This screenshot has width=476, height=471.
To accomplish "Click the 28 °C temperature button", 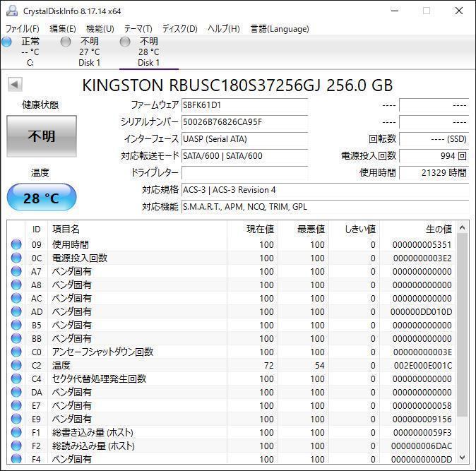I will click(42, 197).
